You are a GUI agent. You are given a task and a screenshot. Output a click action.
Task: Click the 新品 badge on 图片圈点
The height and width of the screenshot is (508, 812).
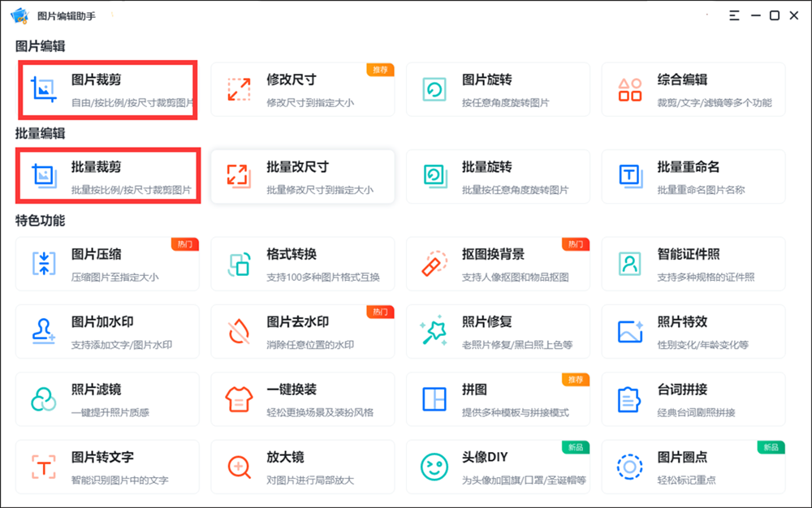click(x=771, y=447)
